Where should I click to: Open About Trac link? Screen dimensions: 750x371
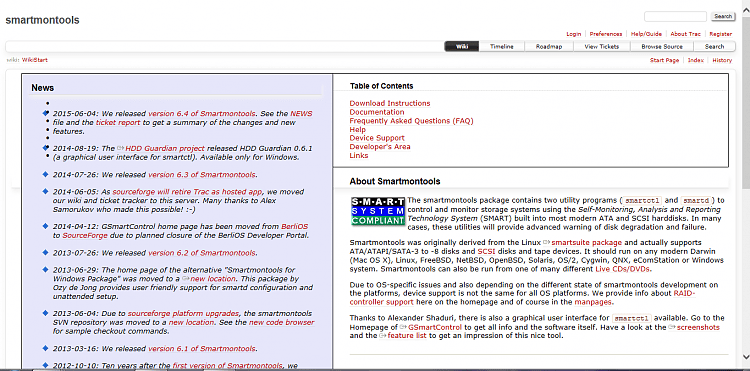click(685, 34)
